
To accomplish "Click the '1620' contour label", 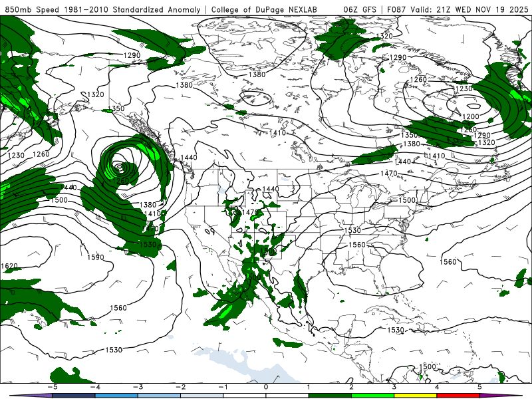I will pos(9,266).
